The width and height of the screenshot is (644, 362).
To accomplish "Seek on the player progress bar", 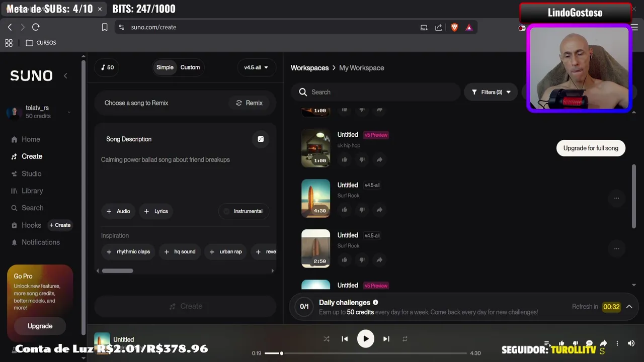I will point(366,353).
